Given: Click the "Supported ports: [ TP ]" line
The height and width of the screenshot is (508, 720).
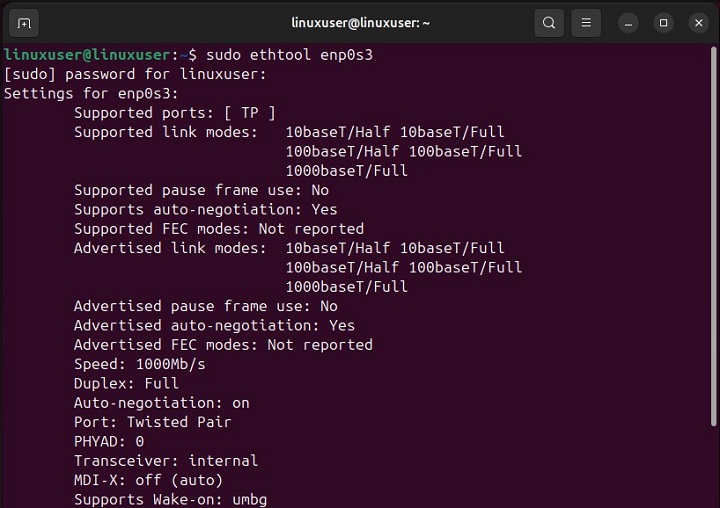Looking at the screenshot, I should tap(174, 113).
